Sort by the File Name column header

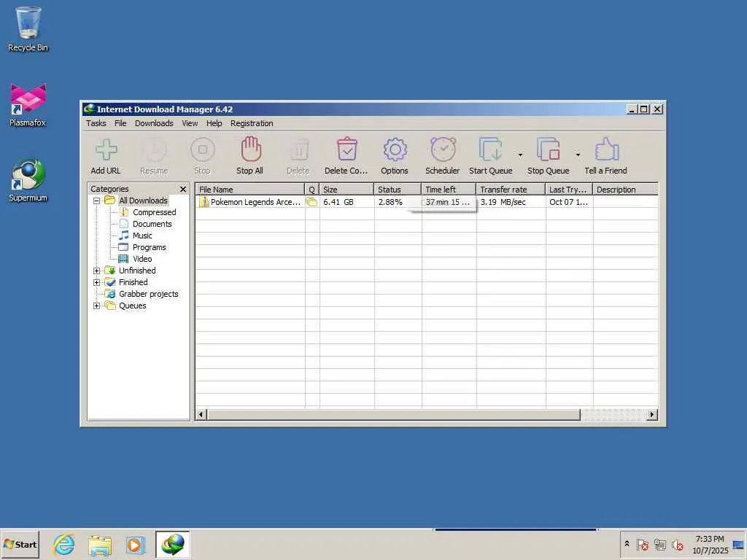coord(249,190)
